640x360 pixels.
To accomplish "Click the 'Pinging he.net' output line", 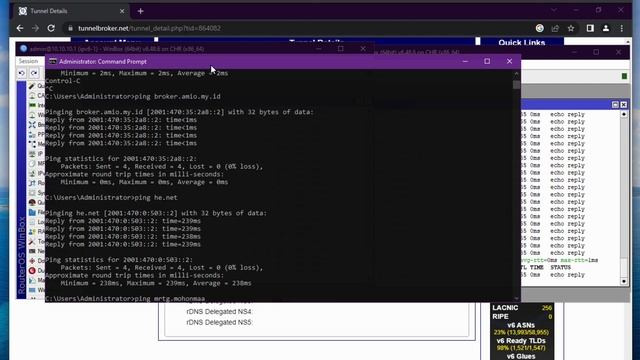I will [x=156, y=213].
